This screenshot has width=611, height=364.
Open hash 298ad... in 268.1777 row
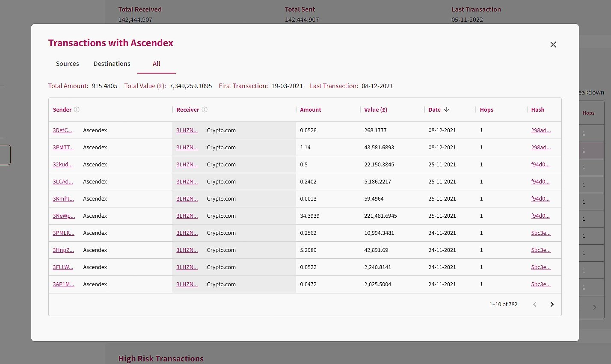pos(541,130)
